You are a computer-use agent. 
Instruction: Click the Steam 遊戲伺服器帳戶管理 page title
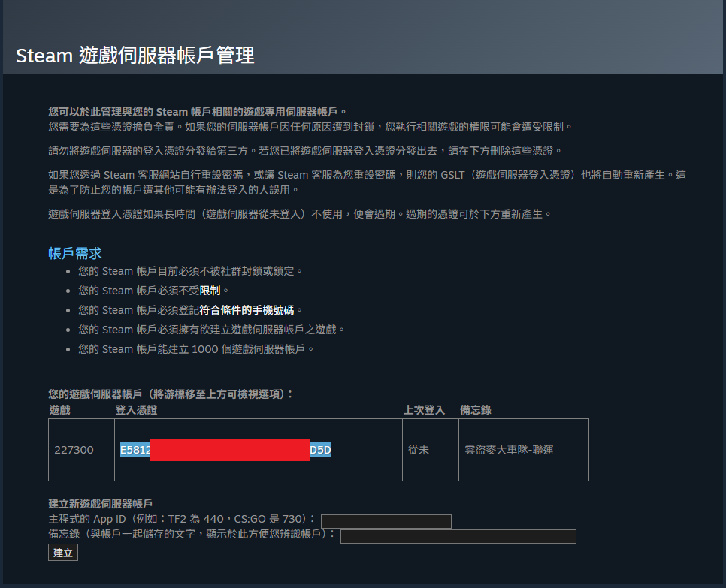[x=135, y=56]
